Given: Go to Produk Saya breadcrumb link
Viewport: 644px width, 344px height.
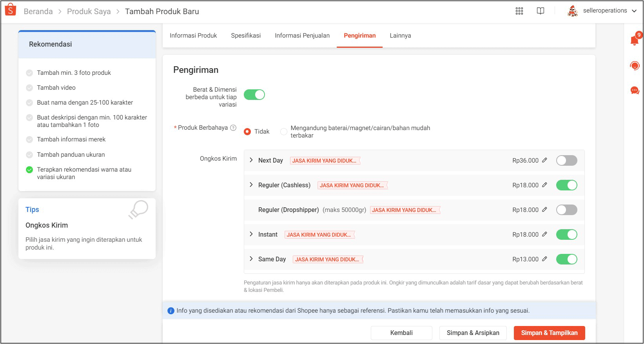Looking at the screenshot, I should click(89, 11).
